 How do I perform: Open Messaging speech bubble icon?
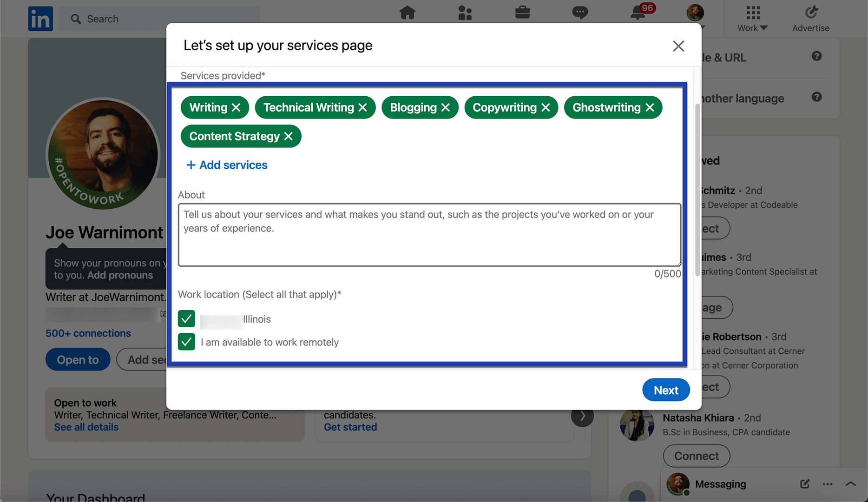pos(580,13)
